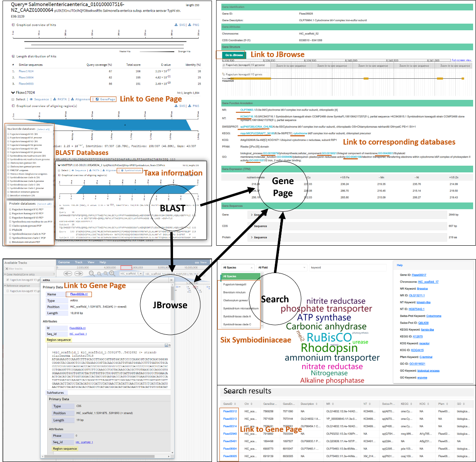Open the Genome menu in JBrowse
The width and height of the screenshot is (476, 462).
(x=64, y=262)
